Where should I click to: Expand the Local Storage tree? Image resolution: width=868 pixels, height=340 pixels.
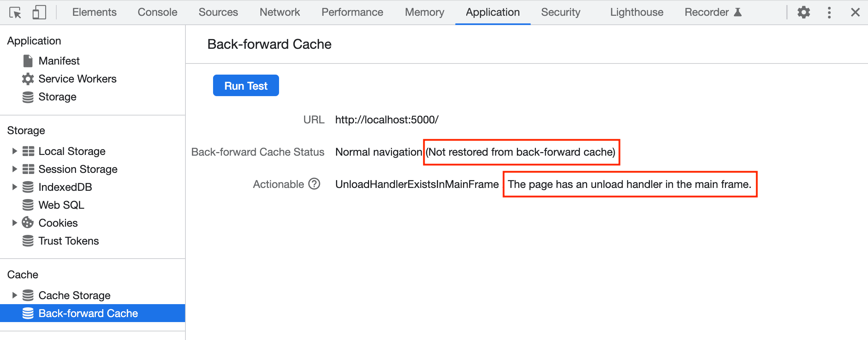15,151
